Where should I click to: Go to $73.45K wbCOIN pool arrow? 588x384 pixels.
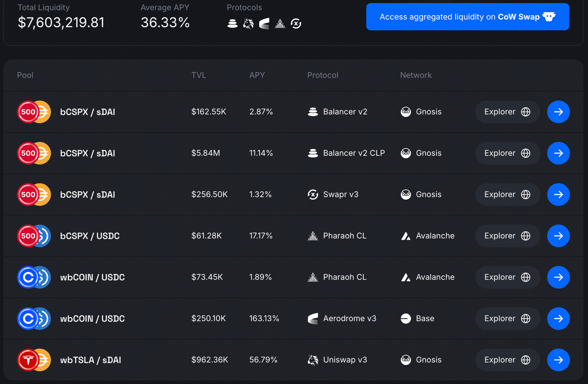click(558, 277)
